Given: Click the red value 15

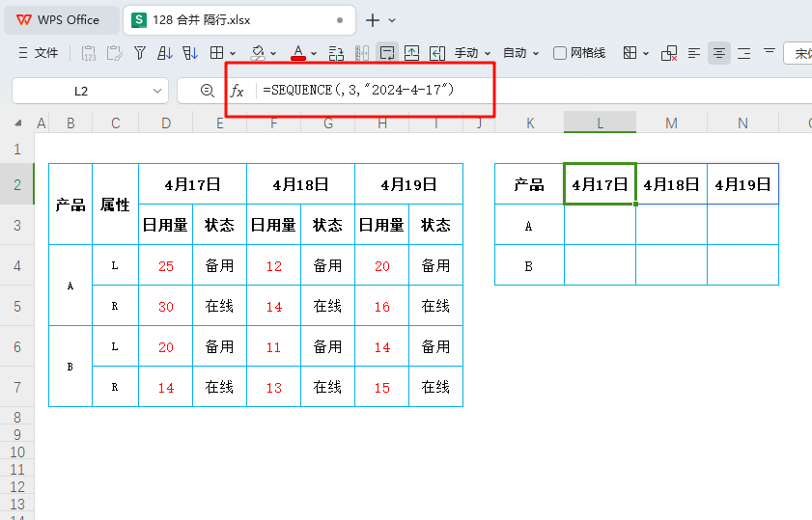Looking at the screenshot, I should [x=382, y=388].
